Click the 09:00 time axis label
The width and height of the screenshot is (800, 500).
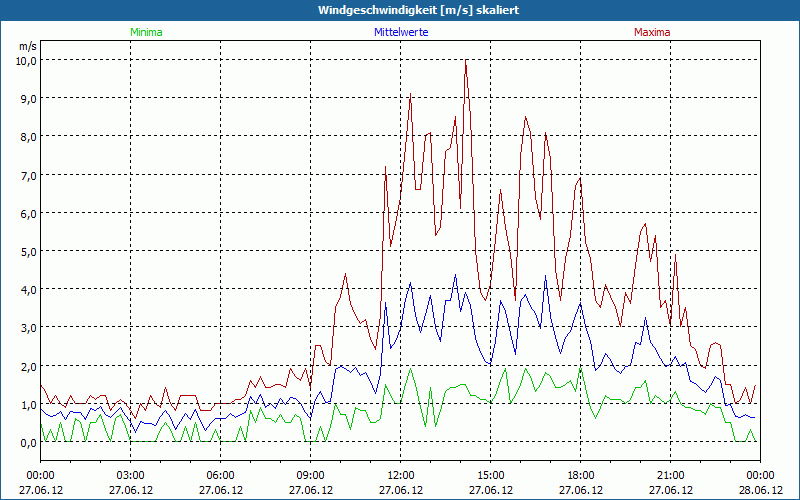coord(310,476)
